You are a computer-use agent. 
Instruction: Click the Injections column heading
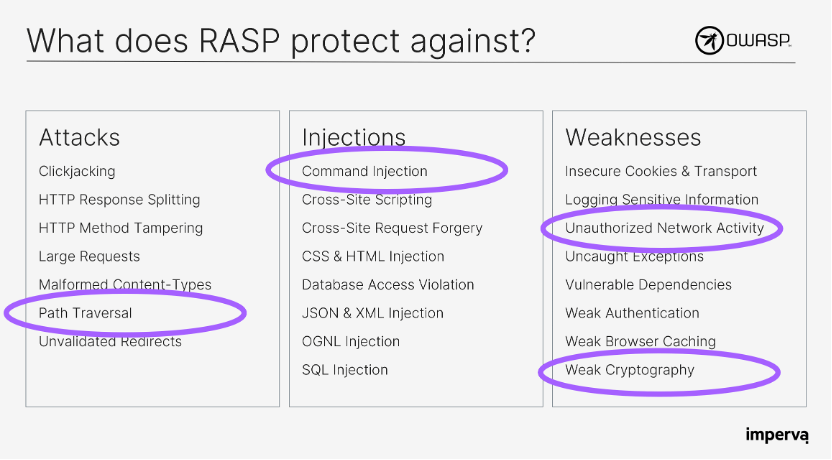click(x=354, y=138)
